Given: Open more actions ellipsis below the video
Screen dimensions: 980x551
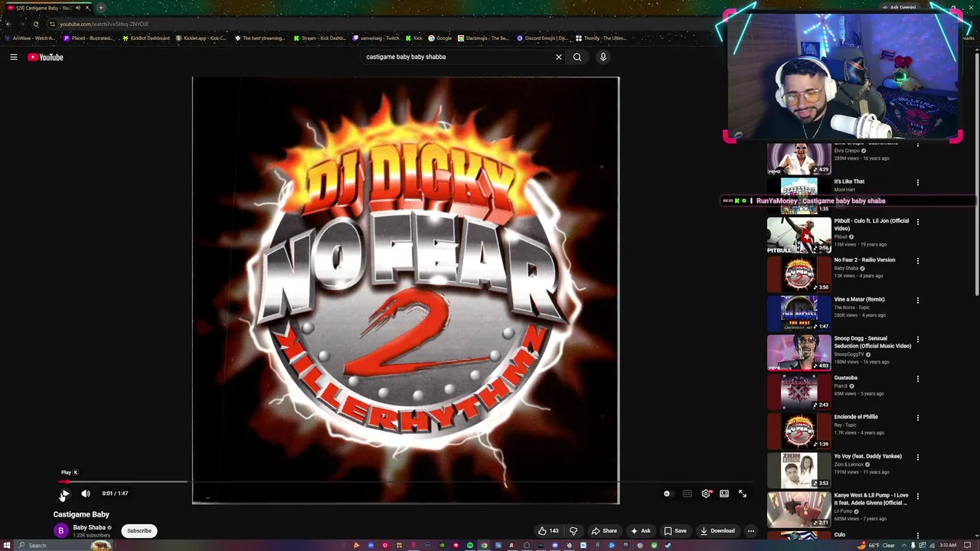Looking at the screenshot, I should pyautogui.click(x=751, y=530).
